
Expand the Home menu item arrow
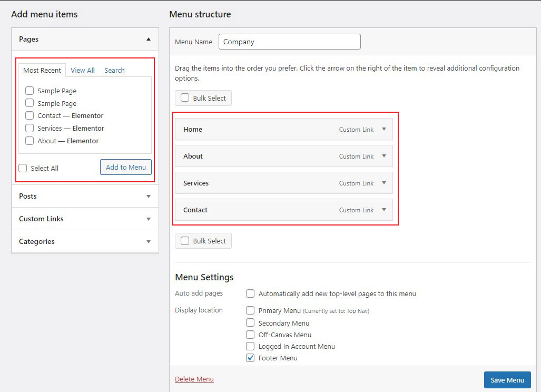(383, 129)
